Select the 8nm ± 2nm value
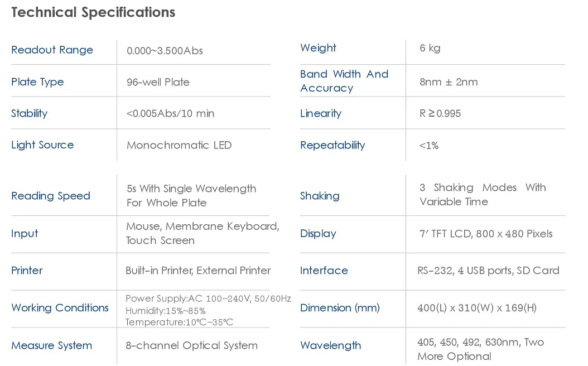This screenshot has height=366, width=588. tap(449, 82)
